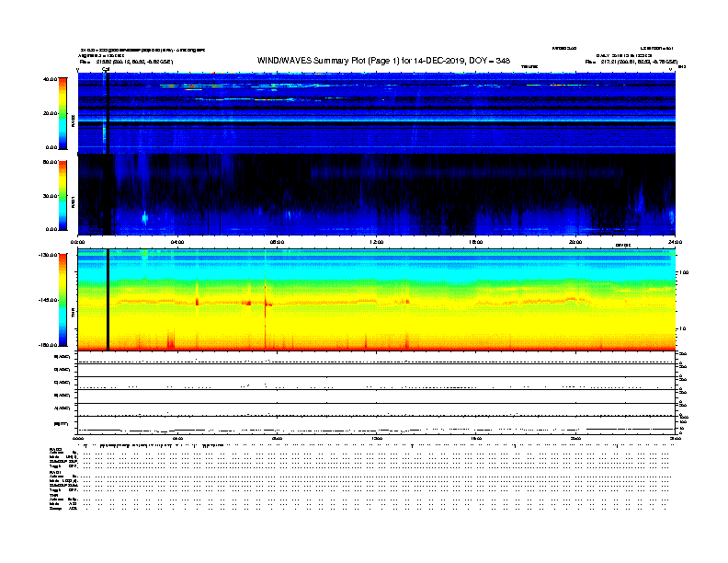Click the 12:00 time label under RAD1
Viewport: 728px width, 563px height.
[x=377, y=242]
